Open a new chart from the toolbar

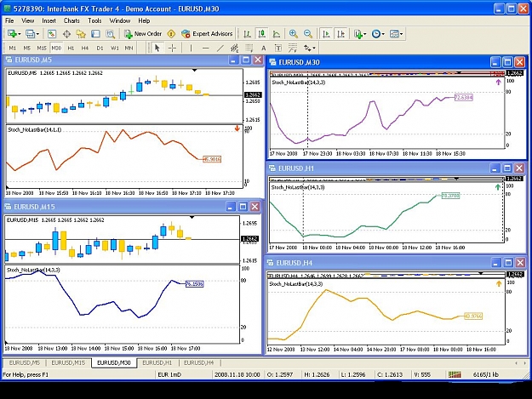(12, 33)
